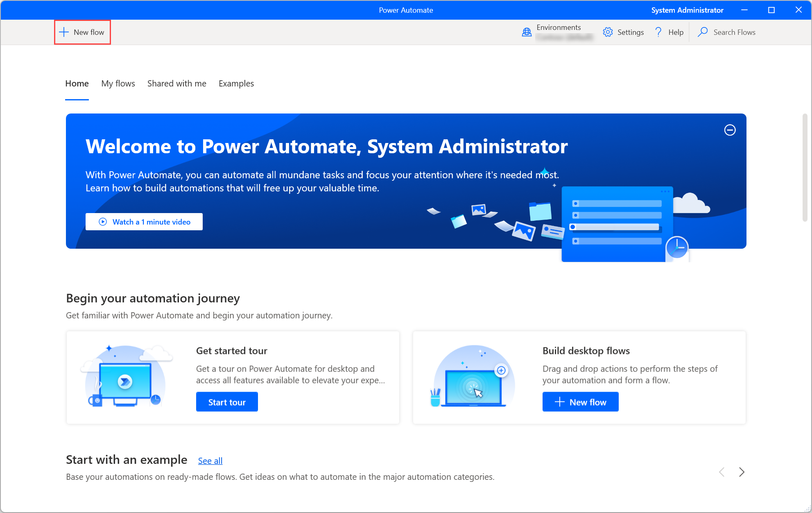Select the Examples tab
Image resolution: width=812 pixels, height=513 pixels.
pyautogui.click(x=235, y=83)
